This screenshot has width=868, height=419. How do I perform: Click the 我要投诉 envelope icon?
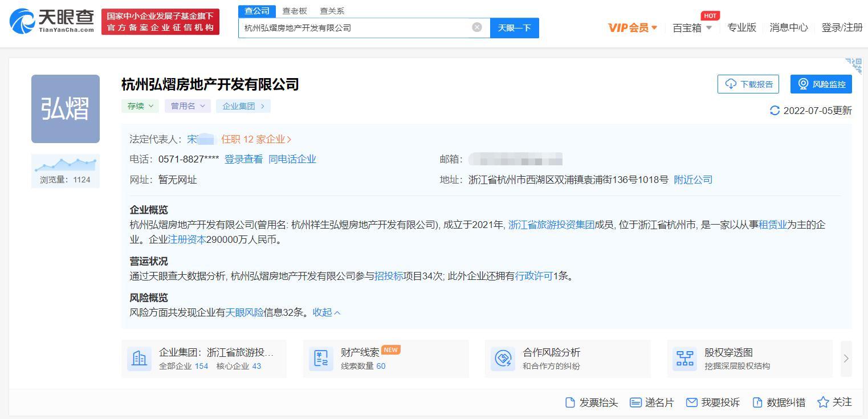click(692, 402)
